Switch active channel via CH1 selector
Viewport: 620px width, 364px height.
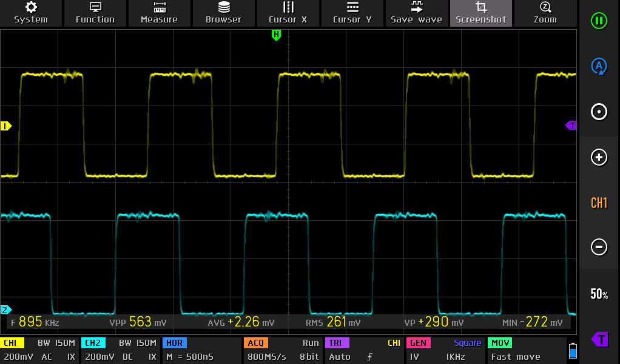(x=599, y=203)
